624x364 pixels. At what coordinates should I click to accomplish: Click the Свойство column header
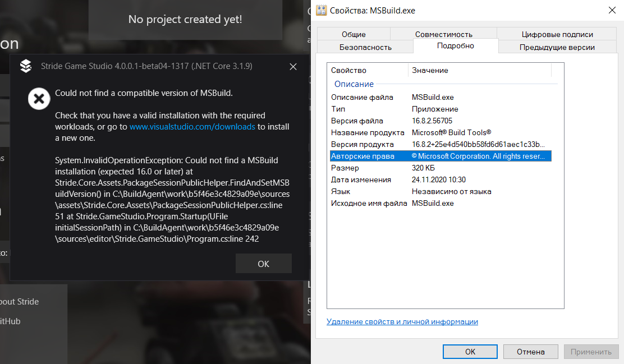[x=368, y=71]
